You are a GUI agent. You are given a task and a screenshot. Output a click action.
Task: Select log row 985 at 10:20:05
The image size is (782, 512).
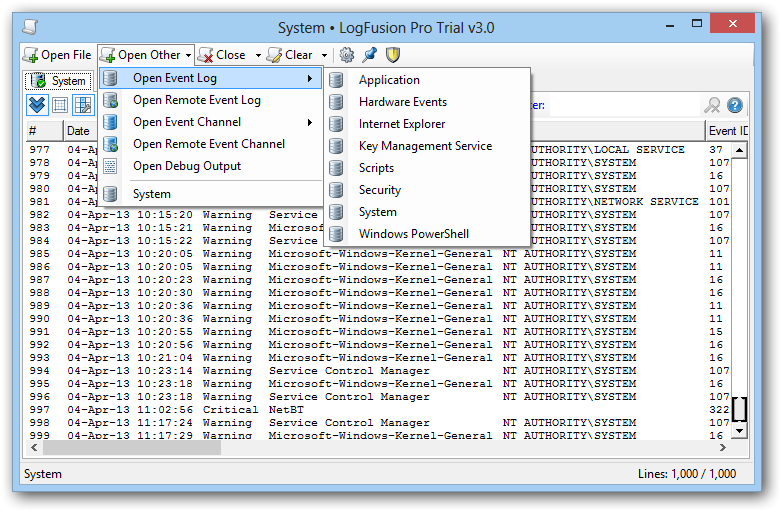coord(378,254)
